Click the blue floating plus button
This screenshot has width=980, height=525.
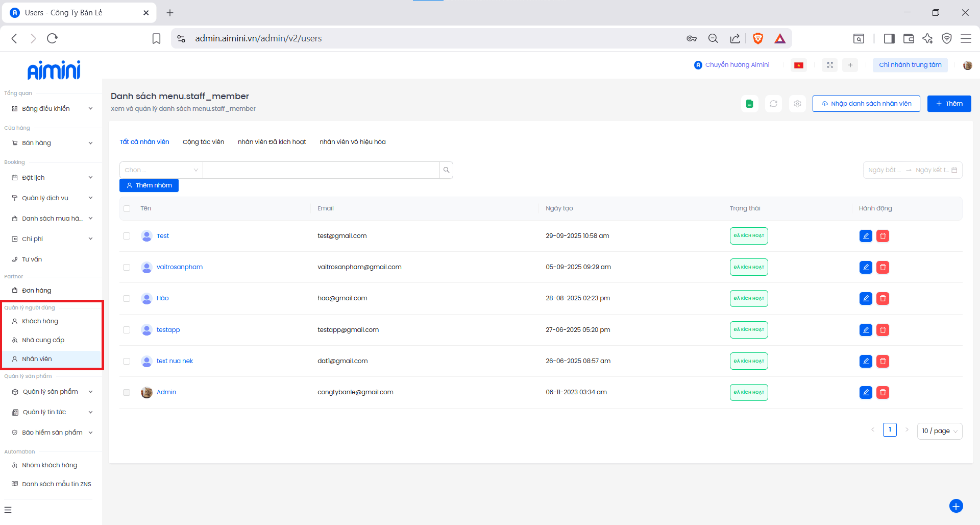[955, 506]
